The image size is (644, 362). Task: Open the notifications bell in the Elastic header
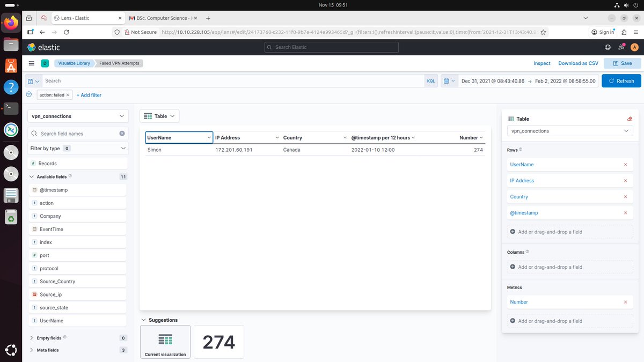click(621, 47)
